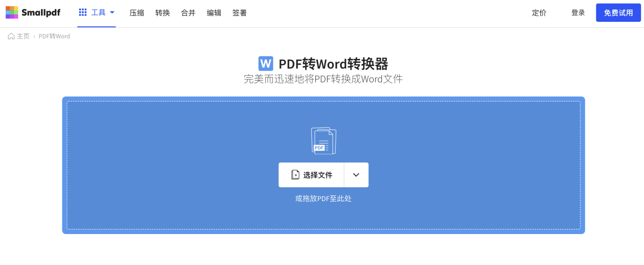Click the PDF转Word转换器 heading
Image resolution: width=644 pixels, height=265 pixels.
click(333, 64)
